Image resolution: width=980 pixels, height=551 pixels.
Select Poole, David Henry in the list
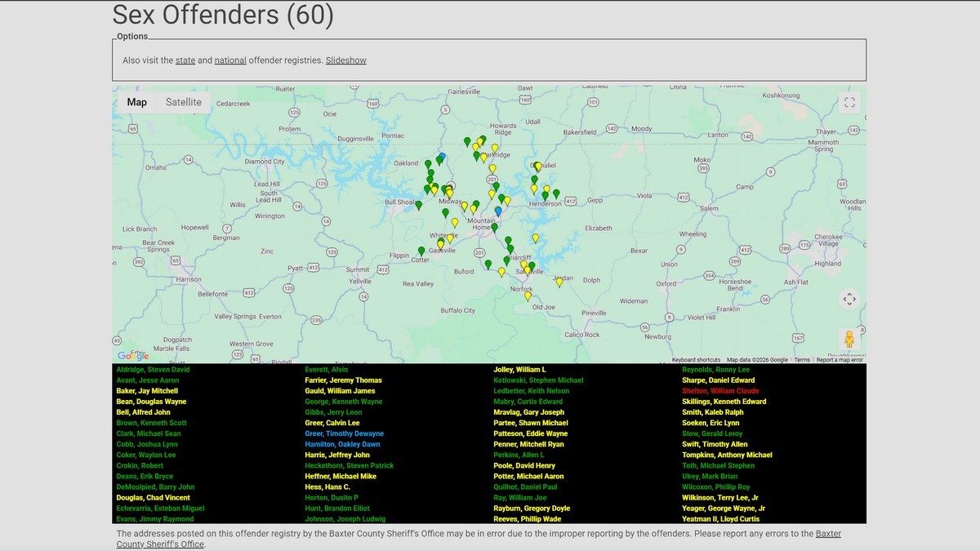coord(524,465)
